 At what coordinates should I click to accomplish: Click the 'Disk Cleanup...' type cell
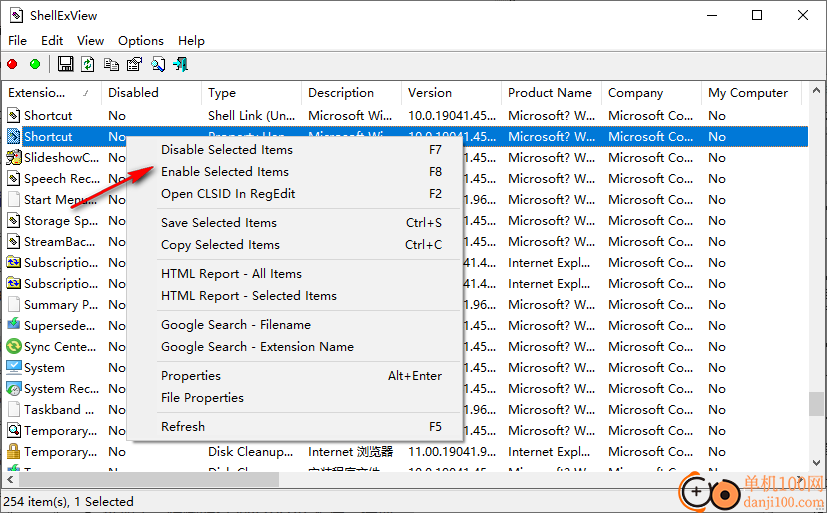(251, 452)
